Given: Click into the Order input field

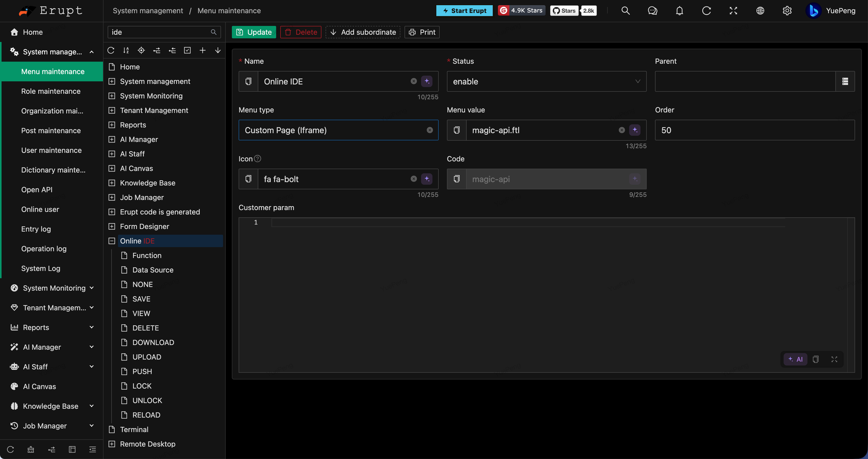Looking at the screenshot, I should [755, 130].
